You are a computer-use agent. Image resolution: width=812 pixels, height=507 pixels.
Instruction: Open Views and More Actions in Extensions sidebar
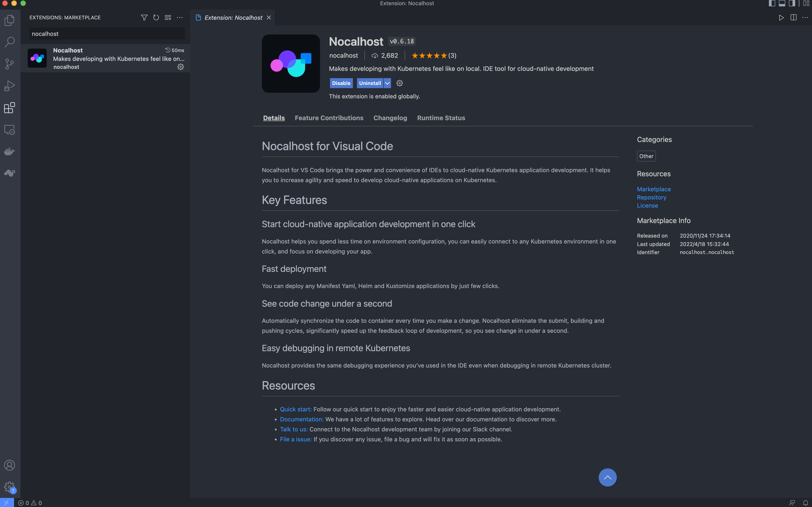coord(180,17)
